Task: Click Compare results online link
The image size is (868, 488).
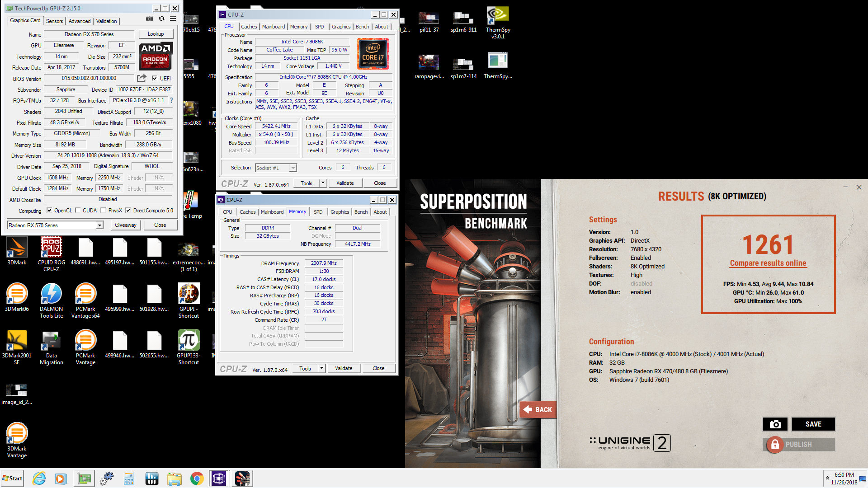Action: 768,263
